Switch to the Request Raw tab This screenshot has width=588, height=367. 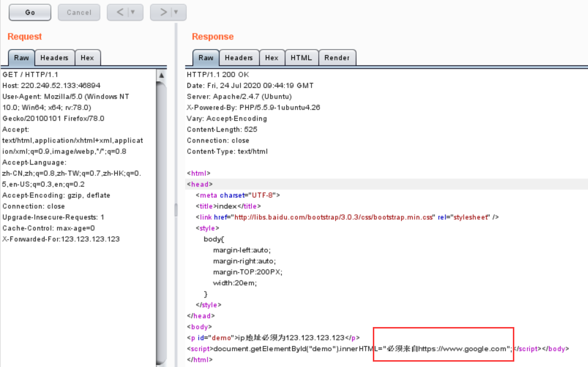20,58
